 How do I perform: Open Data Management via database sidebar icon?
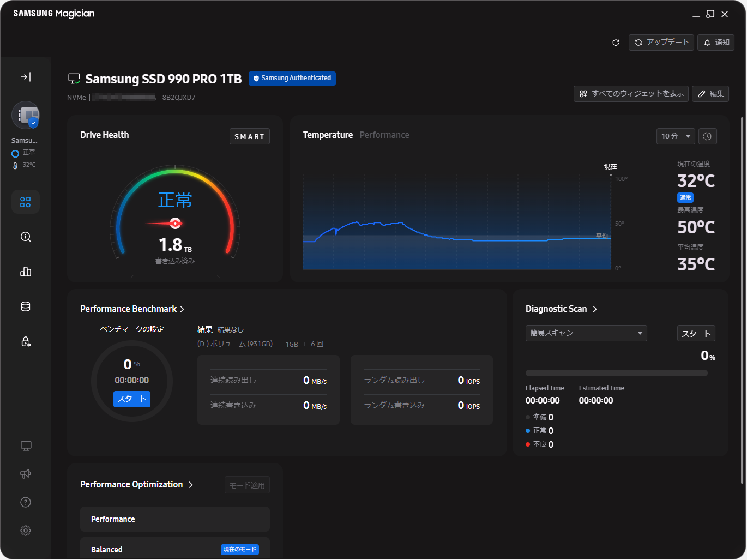pyautogui.click(x=25, y=306)
